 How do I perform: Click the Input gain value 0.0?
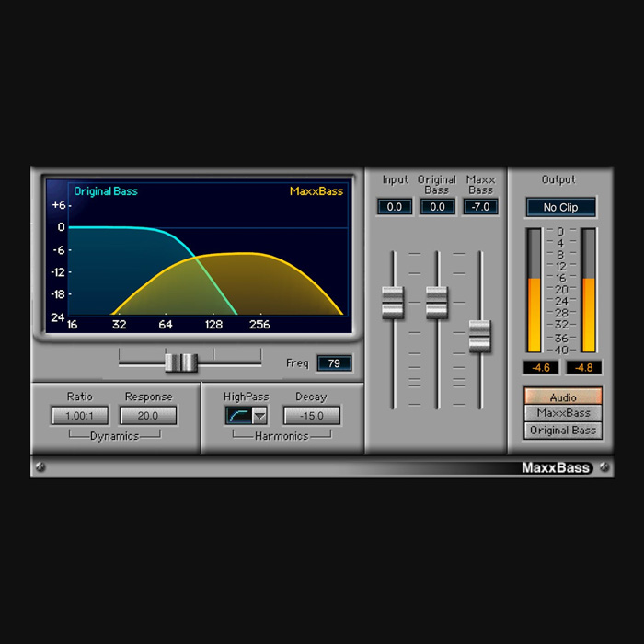(x=395, y=207)
